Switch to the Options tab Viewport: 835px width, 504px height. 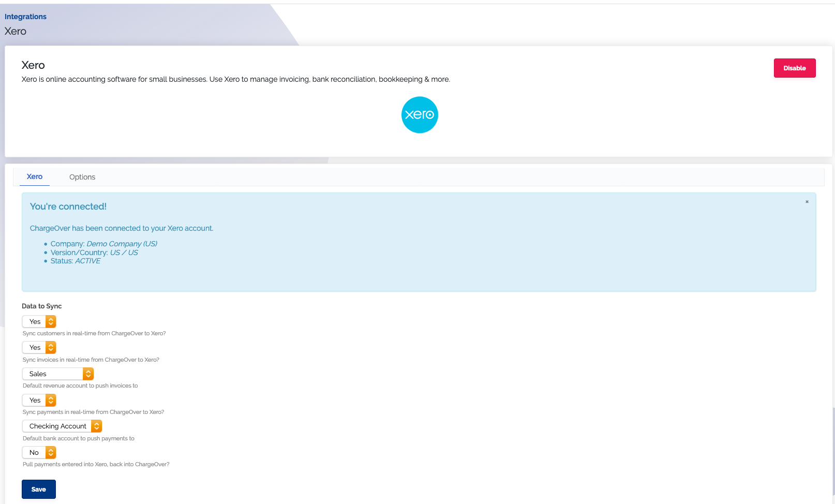[82, 177]
